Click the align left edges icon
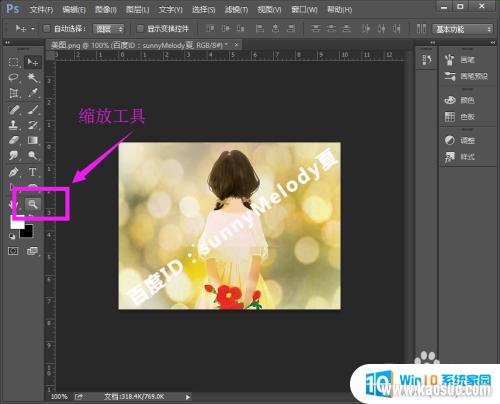Viewport: 500px width, 404px height. [x=260, y=29]
